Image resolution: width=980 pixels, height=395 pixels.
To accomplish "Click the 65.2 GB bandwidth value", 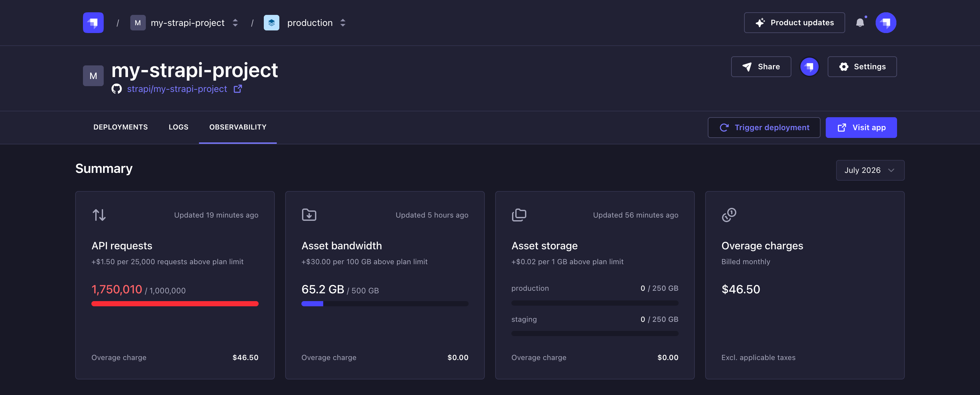I will click(x=322, y=290).
